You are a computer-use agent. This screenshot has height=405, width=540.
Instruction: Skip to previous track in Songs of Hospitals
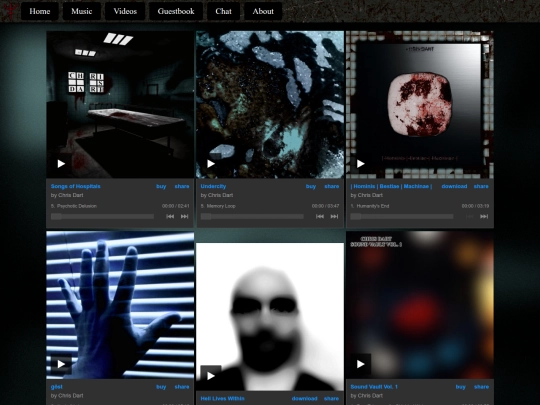tap(170, 217)
